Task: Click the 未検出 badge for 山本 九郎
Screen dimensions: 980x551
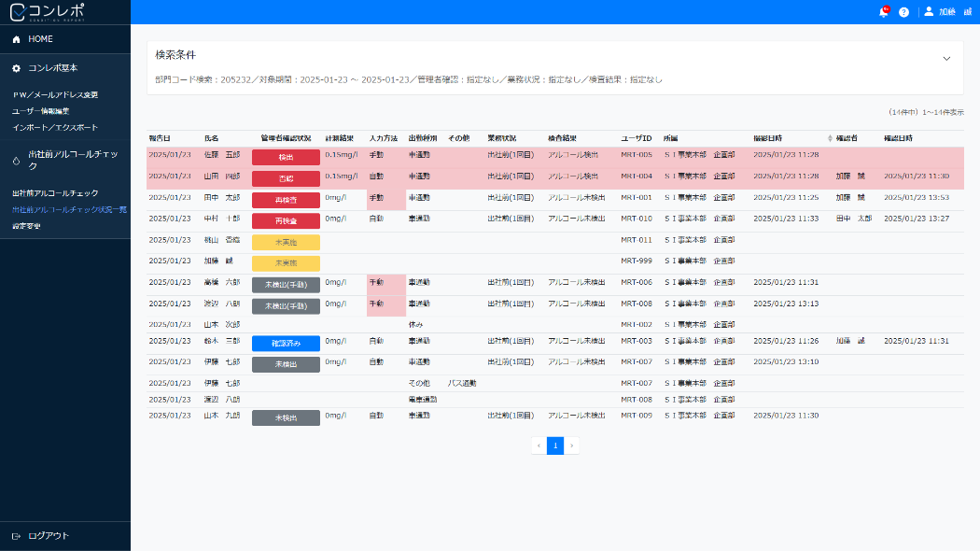Action: pos(286,417)
